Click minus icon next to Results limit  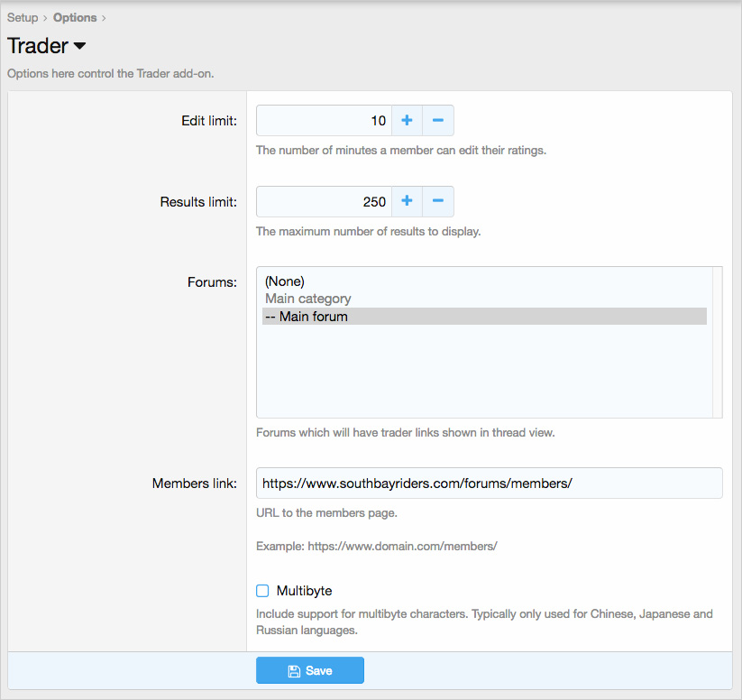pyautogui.click(x=438, y=202)
